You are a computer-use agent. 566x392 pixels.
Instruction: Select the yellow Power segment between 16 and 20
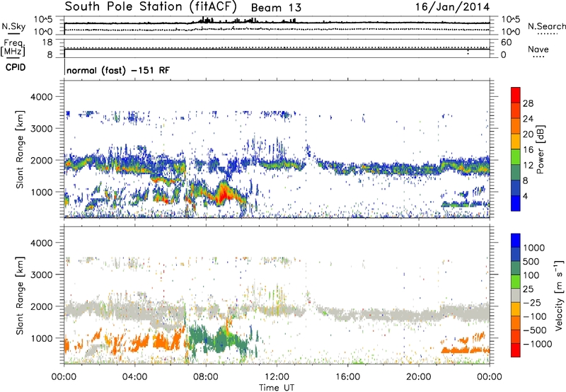pos(516,142)
